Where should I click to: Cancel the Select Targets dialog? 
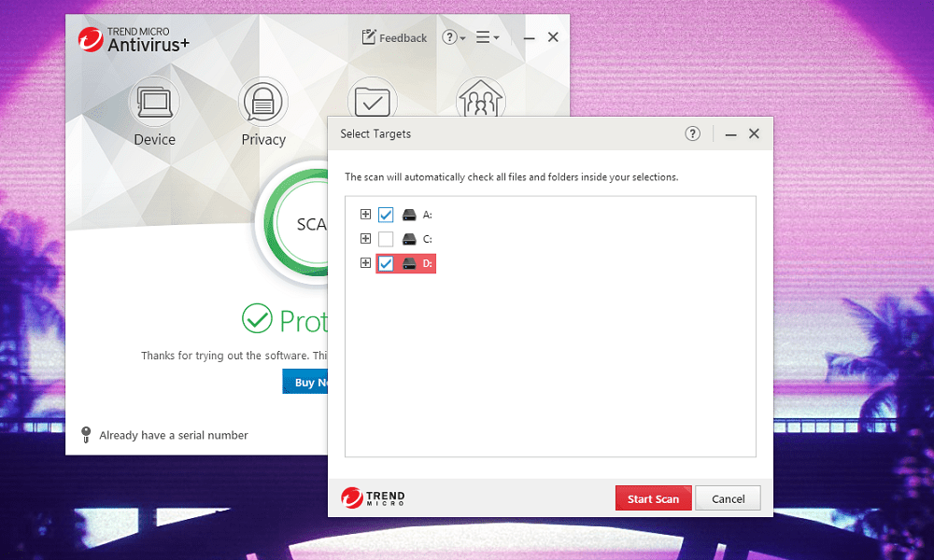click(728, 498)
